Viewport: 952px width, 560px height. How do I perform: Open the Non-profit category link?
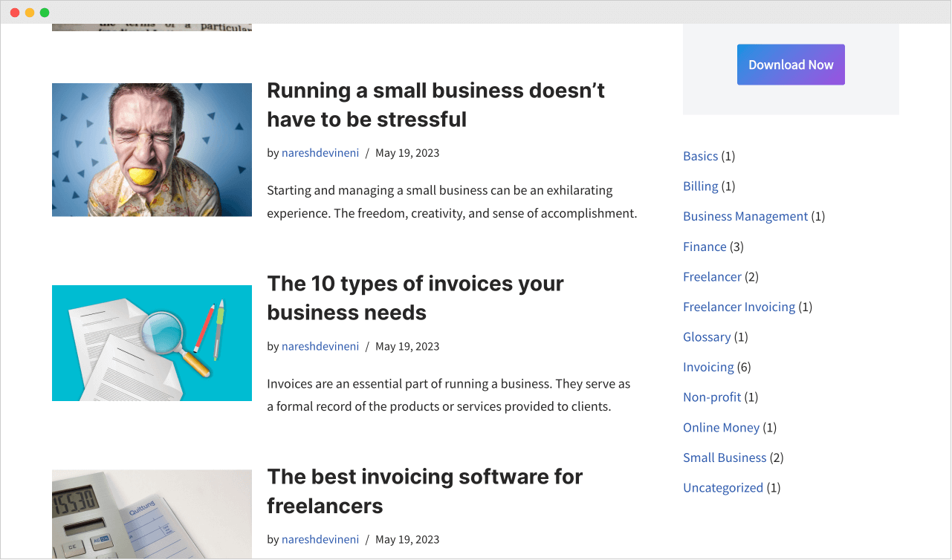[712, 397]
